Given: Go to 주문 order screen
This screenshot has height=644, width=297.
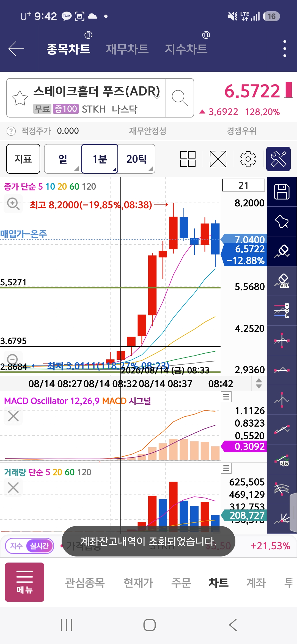Looking at the screenshot, I should click(181, 583).
